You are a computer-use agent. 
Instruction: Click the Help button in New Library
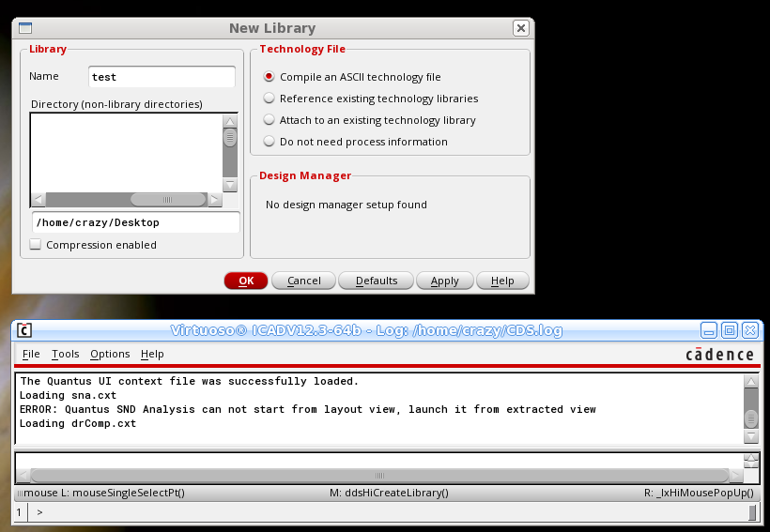click(502, 281)
